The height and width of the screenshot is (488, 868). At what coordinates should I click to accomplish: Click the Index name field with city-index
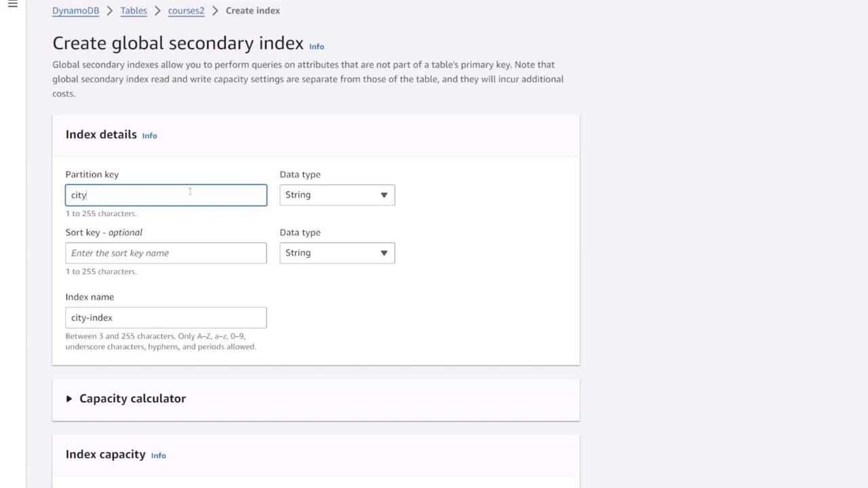[165, 318]
